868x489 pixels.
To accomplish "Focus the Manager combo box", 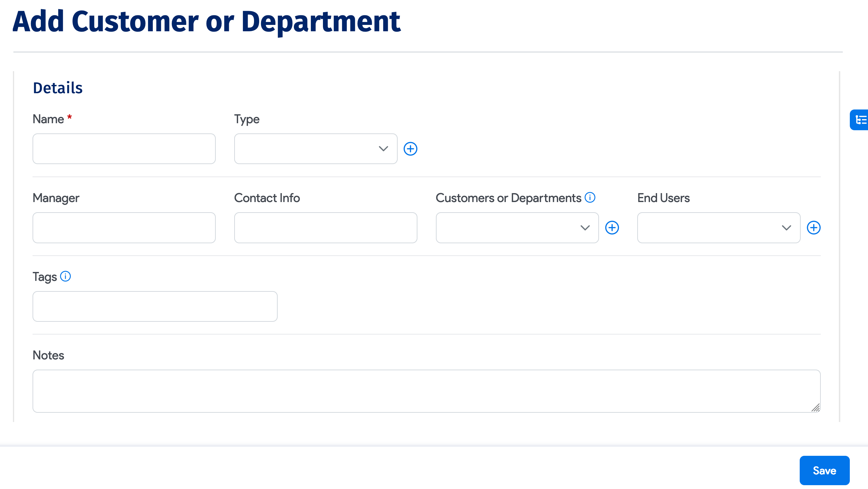I will click(x=101, y=228).
